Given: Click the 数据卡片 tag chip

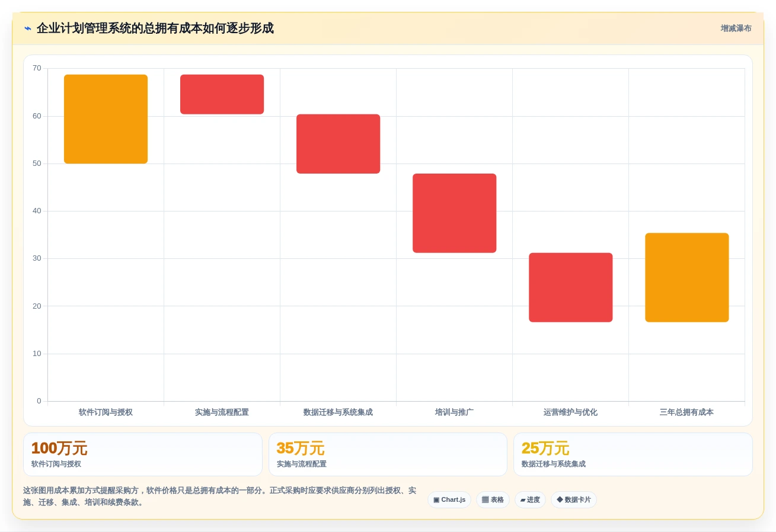Looking at the screenshot, I should 574,499.
